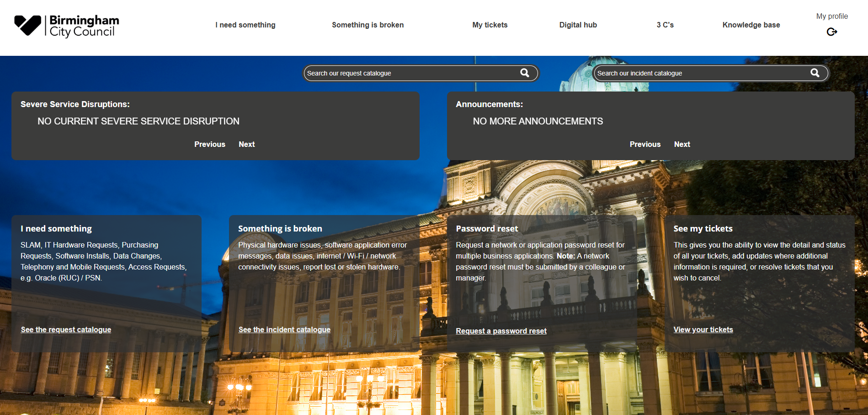
Task: Open See the request catalogue link
Action: pos(66,329)
